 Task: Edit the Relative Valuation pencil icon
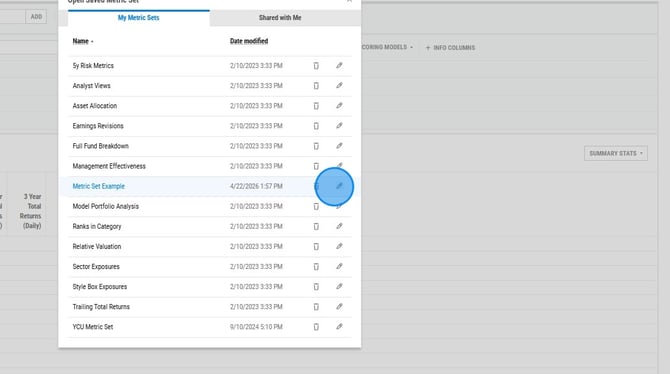[339, 246]
